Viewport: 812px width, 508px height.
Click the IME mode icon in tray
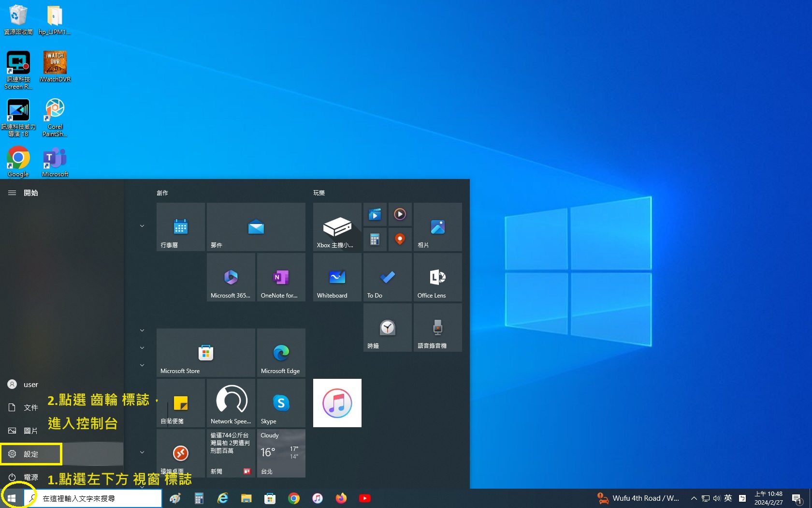click(742, 498)
